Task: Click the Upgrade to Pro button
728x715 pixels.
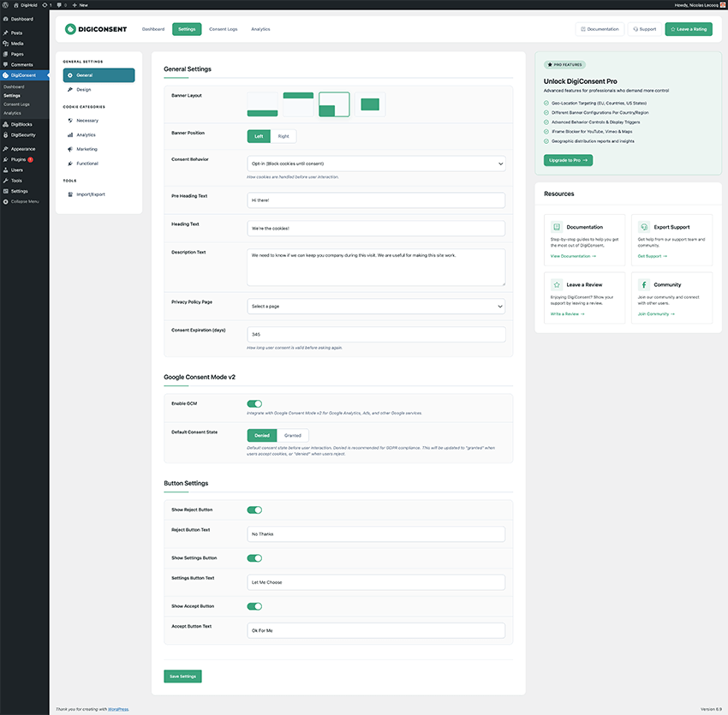Action: tap(568, 160)
